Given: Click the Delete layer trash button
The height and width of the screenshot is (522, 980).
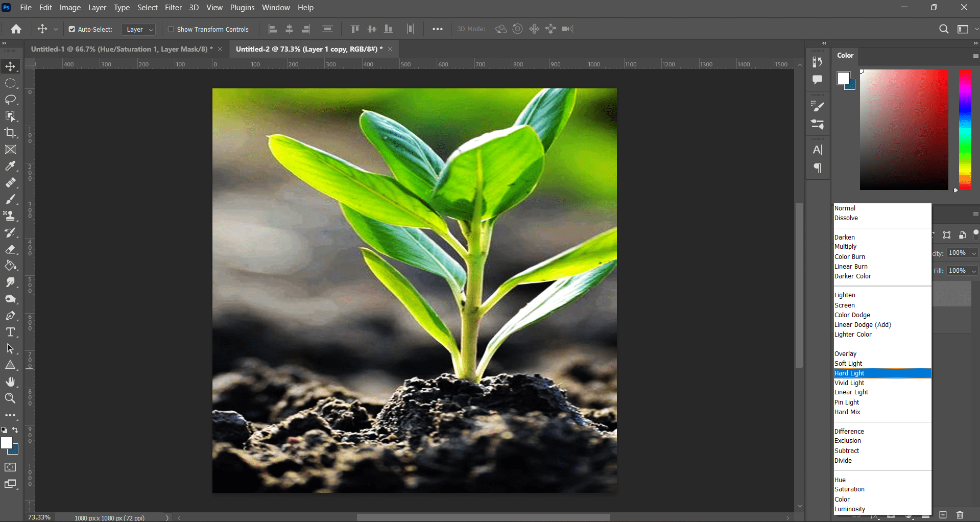Looking at the screenshot, I should click(x=959, y=515).
